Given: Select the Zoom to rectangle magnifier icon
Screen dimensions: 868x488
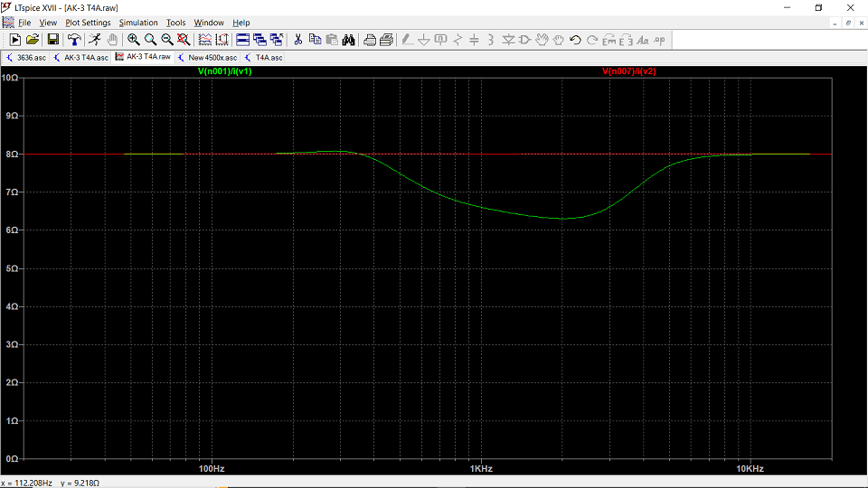Looking at the screenshot, I should (150, 40).
